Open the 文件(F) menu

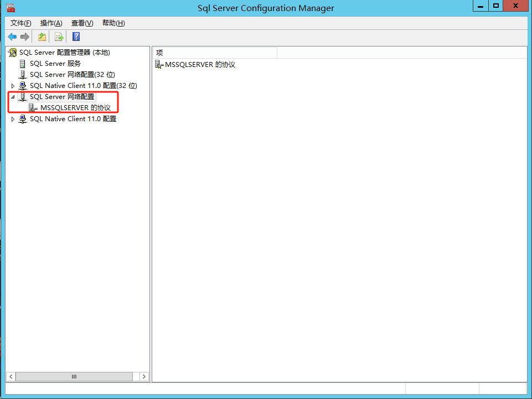pyautogui.click(x=20, y=23)
